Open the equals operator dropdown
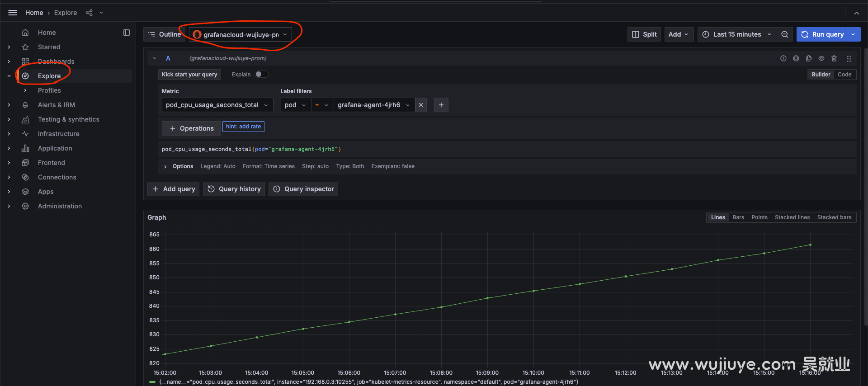The height and width of the screenshot is (386, 868). (322, 105)
